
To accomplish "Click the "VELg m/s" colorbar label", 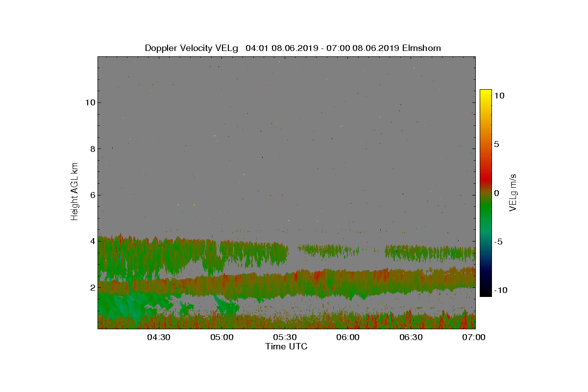I will tap(513, 192).
